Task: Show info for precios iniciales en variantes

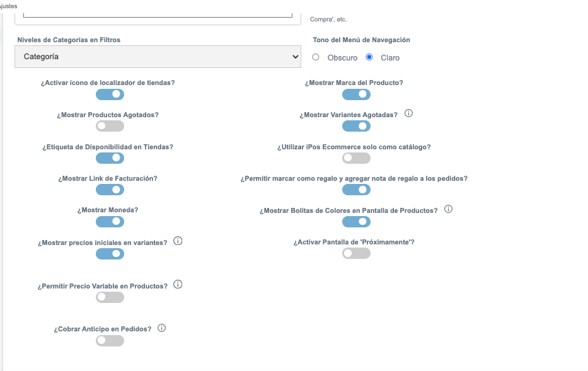Action: coord(178,241)
